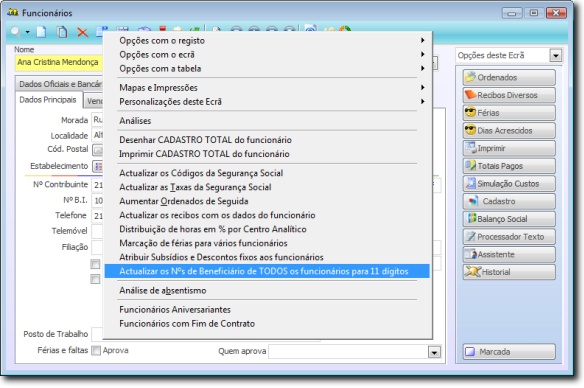584x388 pixels.
Task: Click the Ordenados button icon
Action: click(471, 77)
